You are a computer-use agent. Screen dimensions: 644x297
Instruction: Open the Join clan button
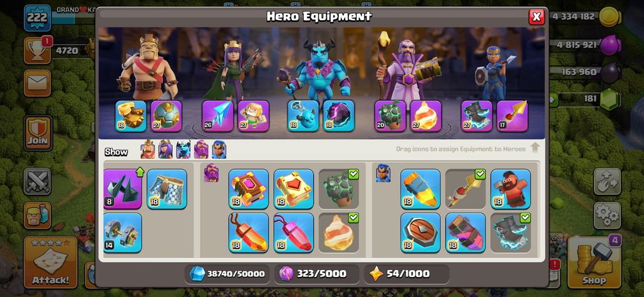pos(38,133)
